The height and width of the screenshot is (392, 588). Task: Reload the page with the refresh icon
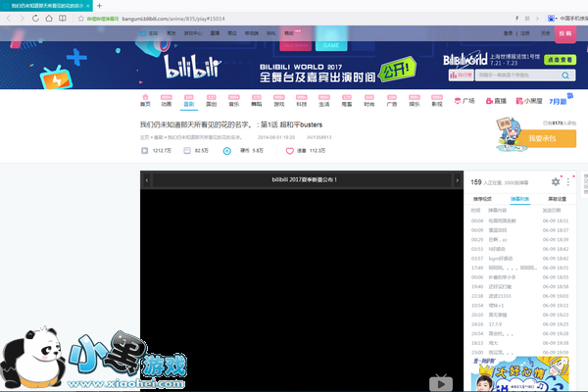tap(35, 18)
